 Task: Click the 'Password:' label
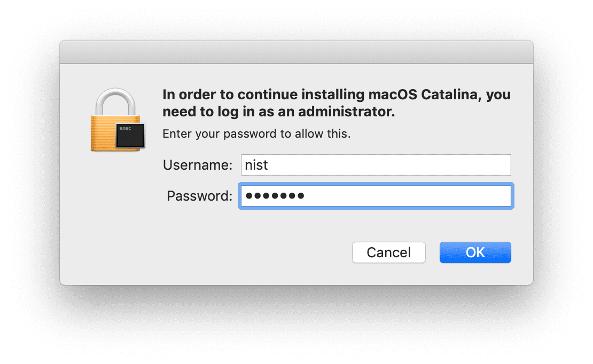point(199,196)
